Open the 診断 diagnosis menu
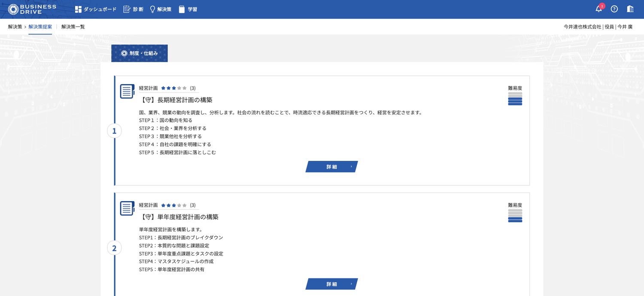The height and width of the screenshot is (296, 644). (133, 9)
